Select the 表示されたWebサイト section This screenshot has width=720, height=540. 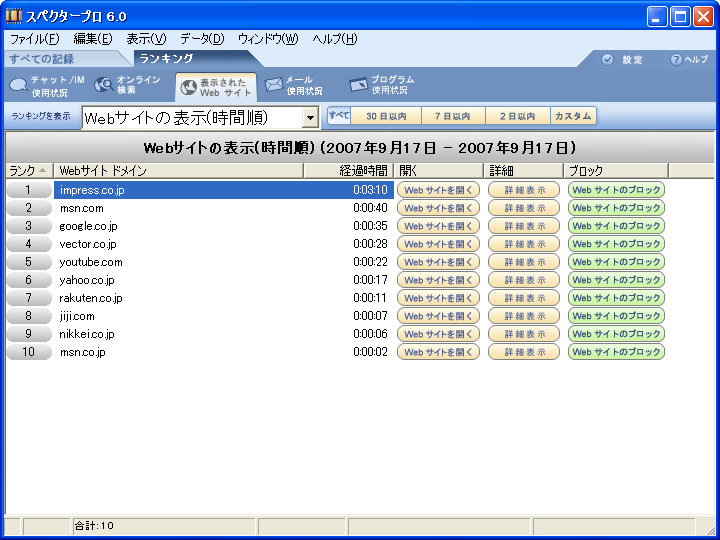(x=216, y=87)
